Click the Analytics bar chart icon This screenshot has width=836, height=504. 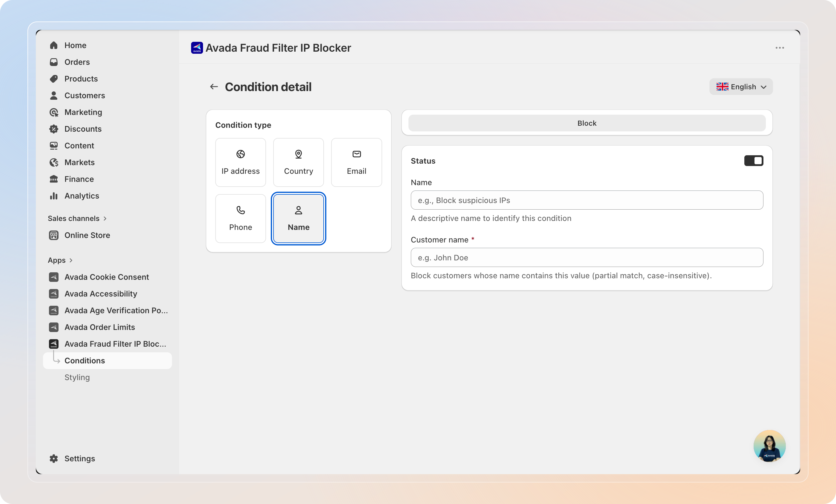coord(54,196)
